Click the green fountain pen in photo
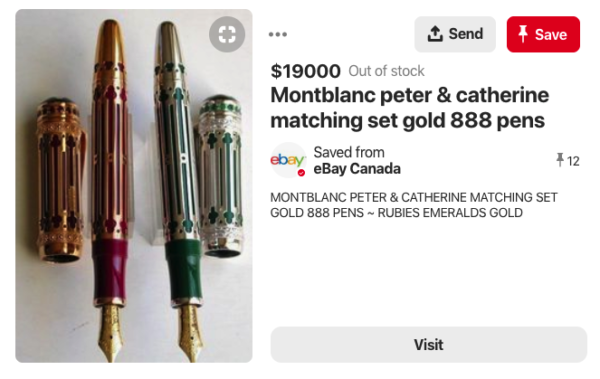Image resolution: width=600 pixels, height=379 pixels. click(x=179, y=191)
